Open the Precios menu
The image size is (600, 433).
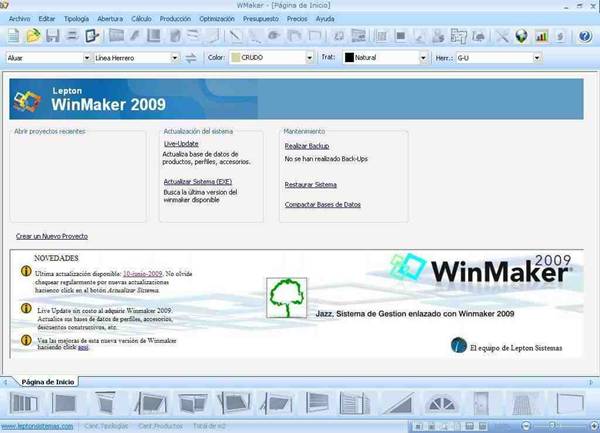click(x=297, y=19)
